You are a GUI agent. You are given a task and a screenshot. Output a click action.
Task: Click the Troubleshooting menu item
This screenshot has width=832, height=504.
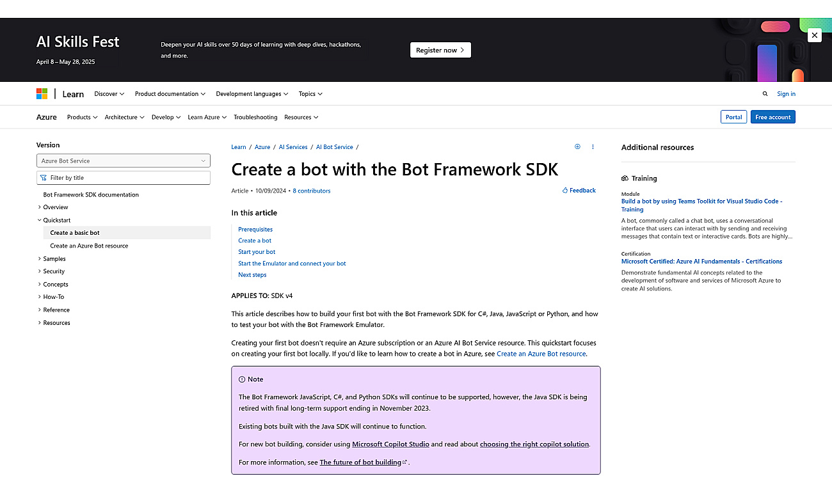click(x=255, y=117)
